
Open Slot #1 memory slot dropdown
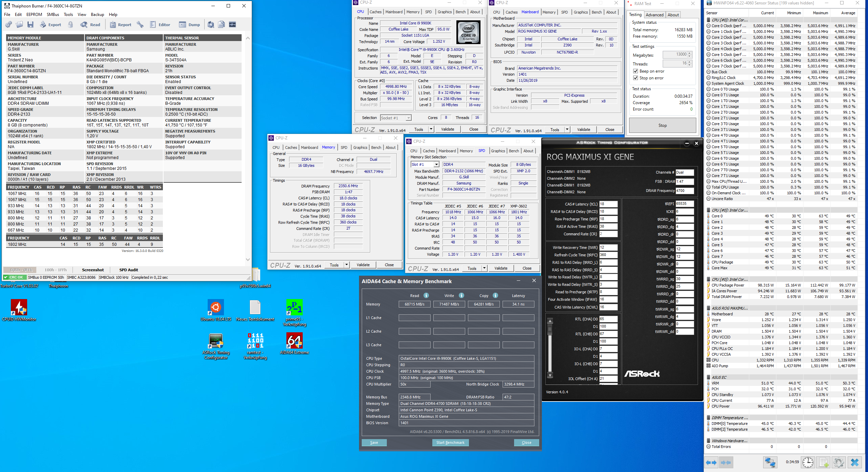click(x=436, y=164)
